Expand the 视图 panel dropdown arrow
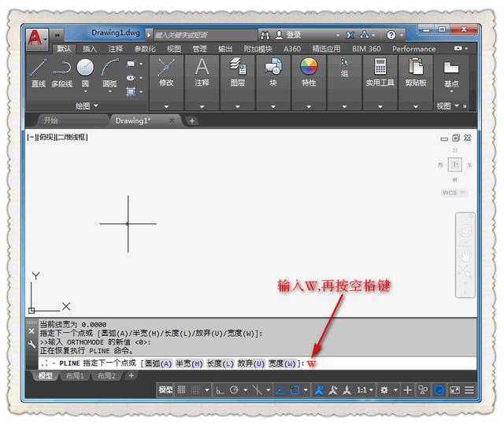This screenshot has width=504, height=428. (x=457, y=105)
